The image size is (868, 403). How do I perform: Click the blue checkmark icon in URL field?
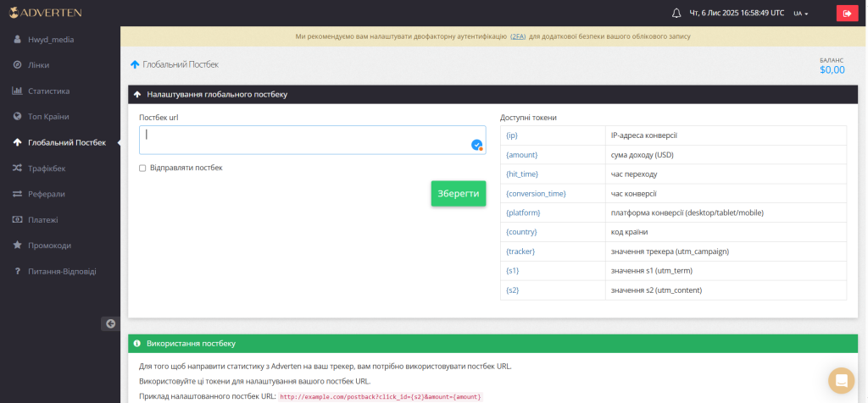coord(476,145)
